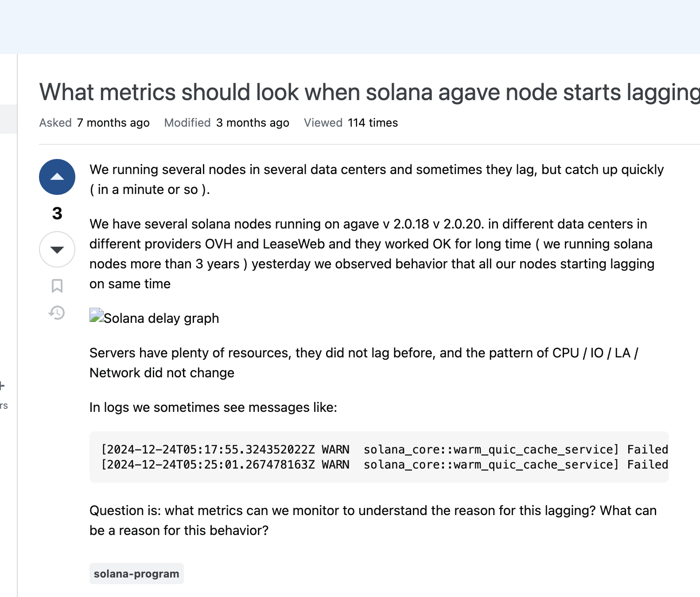Bookmark this question
The height and width of the screenshot is (597, 700).
tap(57, 286)
